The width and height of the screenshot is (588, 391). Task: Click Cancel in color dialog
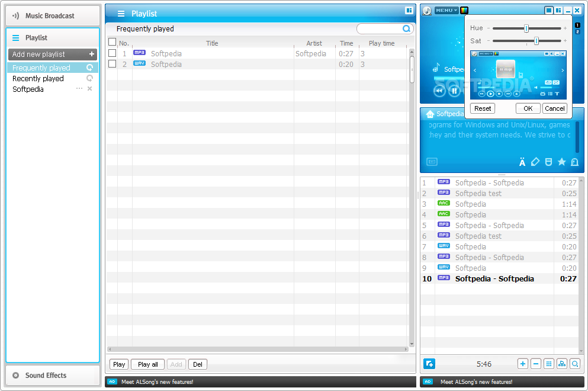click(x=555, y=108)
